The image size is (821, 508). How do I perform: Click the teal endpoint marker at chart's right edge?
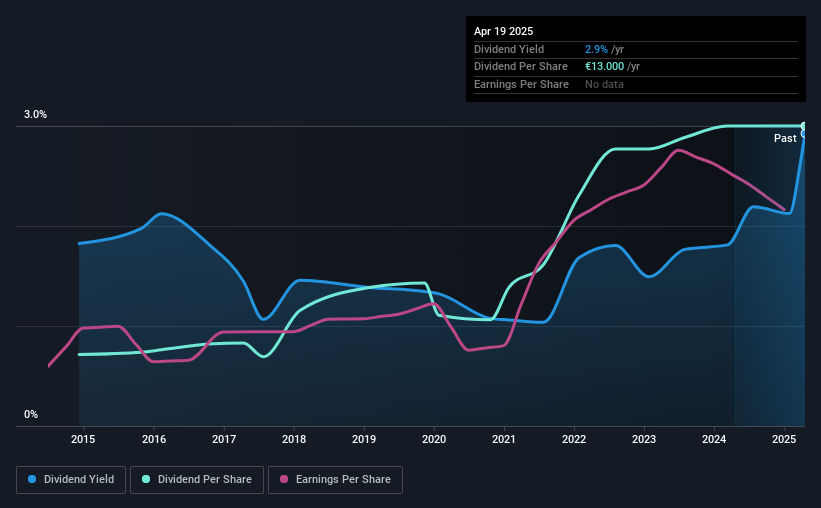click(x=804, y=126)
